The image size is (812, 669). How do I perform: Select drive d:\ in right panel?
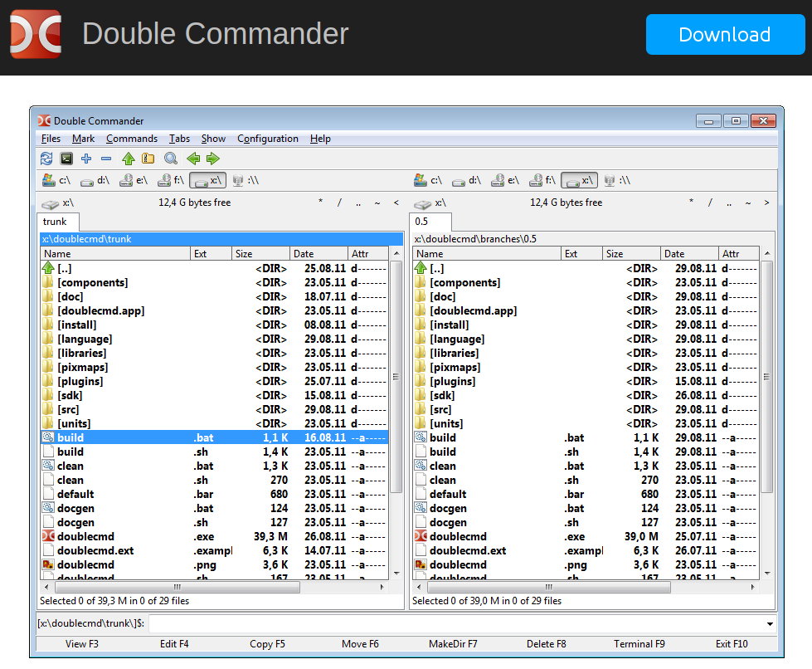click(x=467, y=180)
